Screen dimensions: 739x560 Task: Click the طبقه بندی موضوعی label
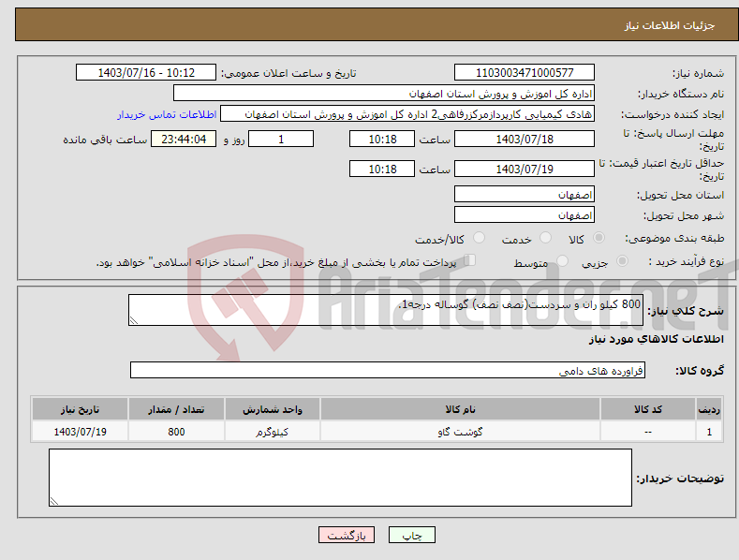click(x=674, y=239)
